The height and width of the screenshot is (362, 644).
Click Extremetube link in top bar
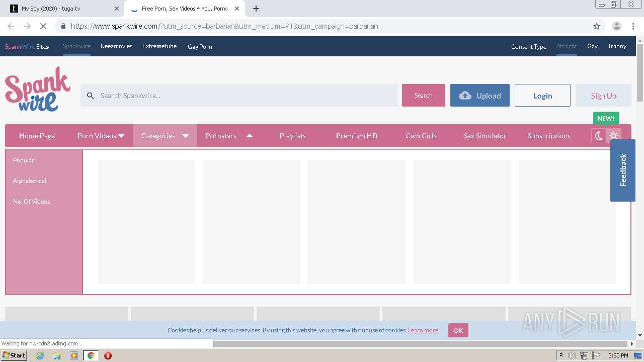point(159,46)
